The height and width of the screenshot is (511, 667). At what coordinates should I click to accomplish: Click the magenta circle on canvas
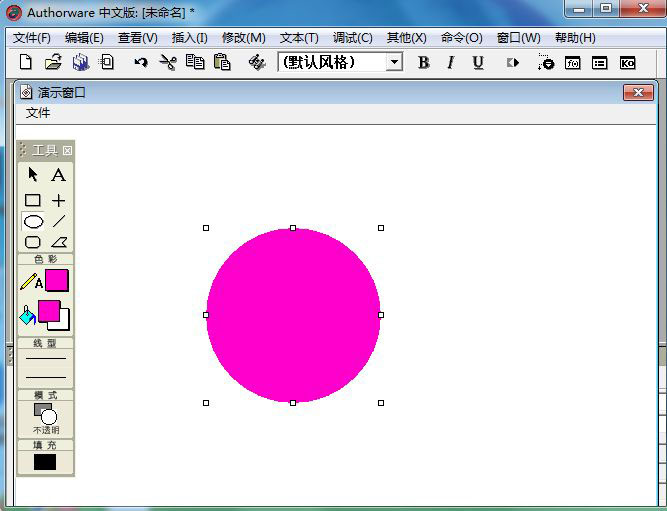(x=293, y=315)
